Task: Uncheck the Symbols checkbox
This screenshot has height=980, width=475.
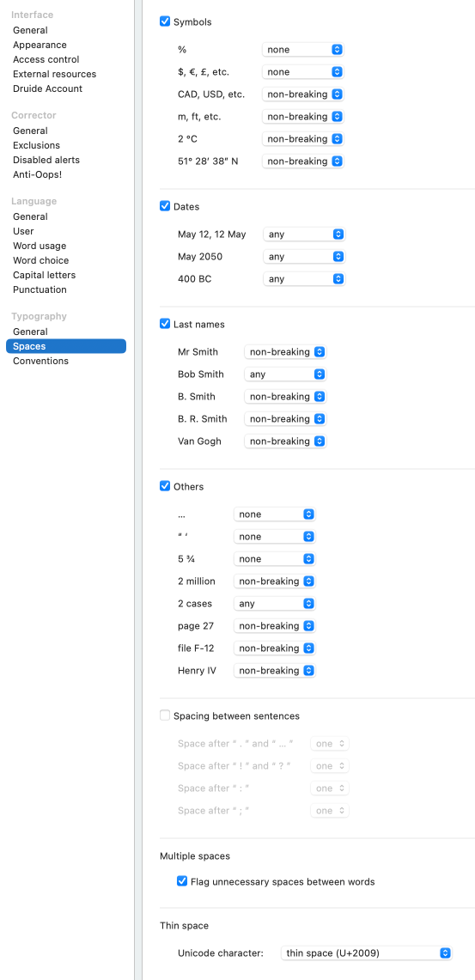Action: [x=165, y=21]
